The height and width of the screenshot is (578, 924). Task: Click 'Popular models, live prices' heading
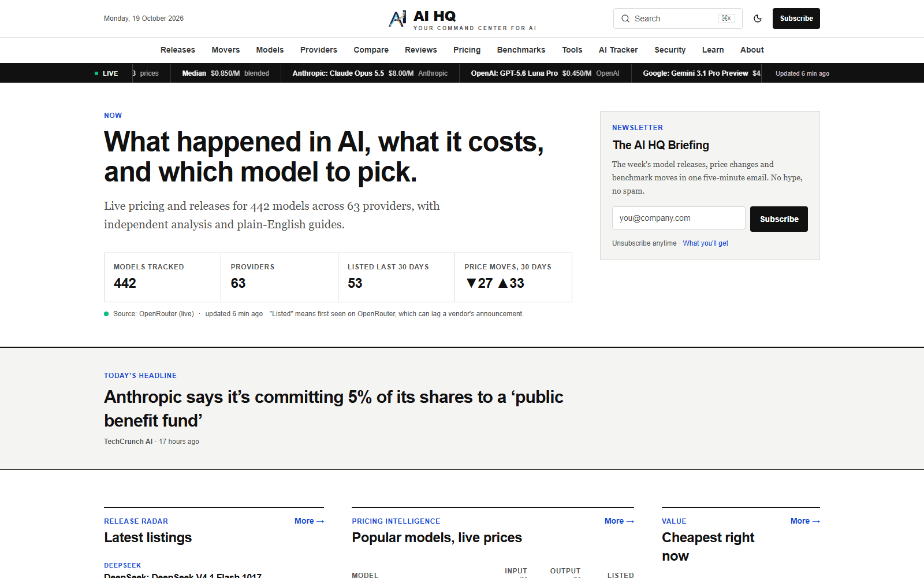(x=437, y=538)
